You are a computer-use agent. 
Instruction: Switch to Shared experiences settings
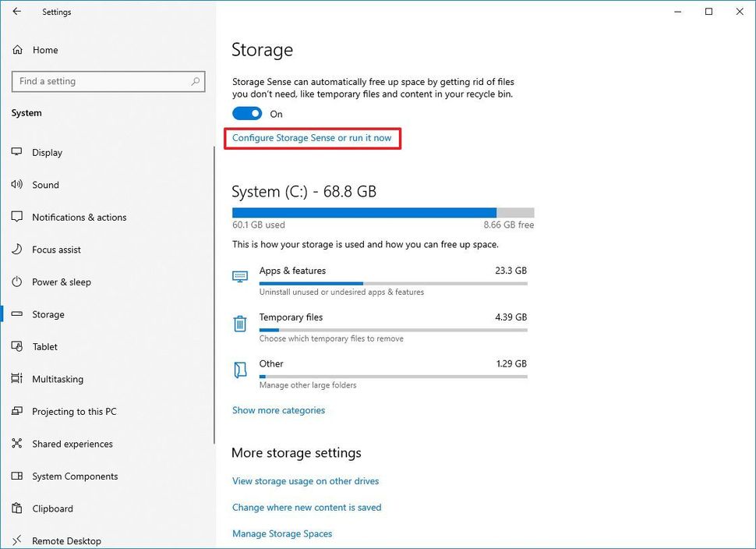(17, 444)
